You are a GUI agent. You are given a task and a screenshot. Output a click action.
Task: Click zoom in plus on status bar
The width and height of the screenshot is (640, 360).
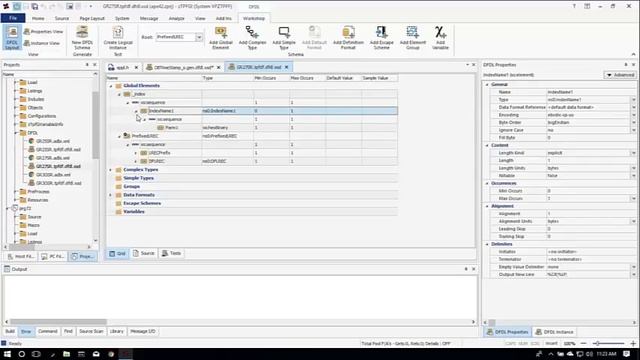[x=633, y=343]
